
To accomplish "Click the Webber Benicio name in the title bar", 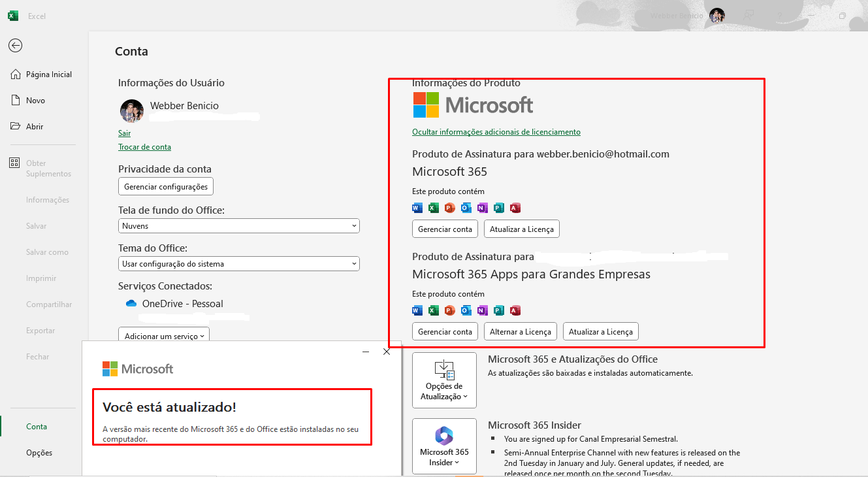I will click(677, 16).
